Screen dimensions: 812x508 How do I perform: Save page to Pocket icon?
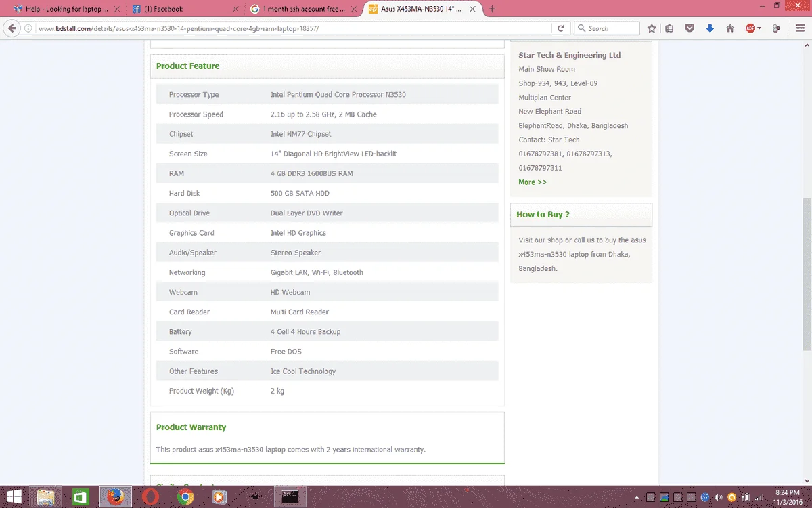click(690, 28)
